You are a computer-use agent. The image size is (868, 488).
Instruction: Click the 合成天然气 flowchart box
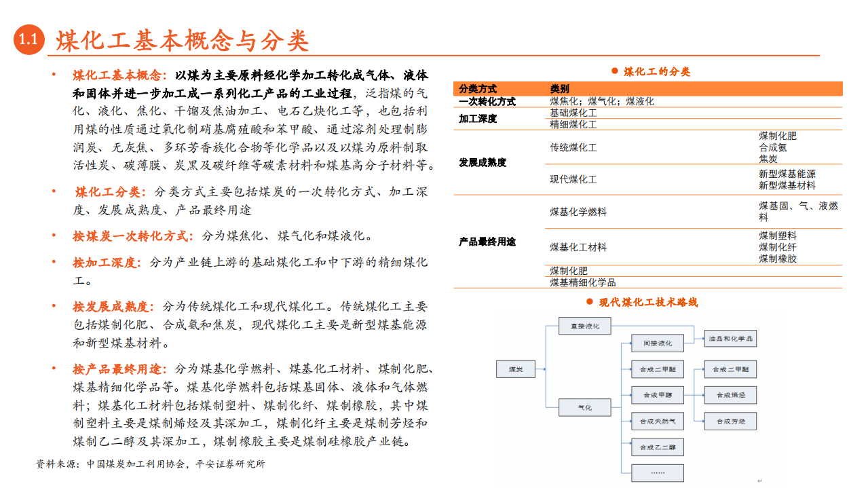(656, 421)
